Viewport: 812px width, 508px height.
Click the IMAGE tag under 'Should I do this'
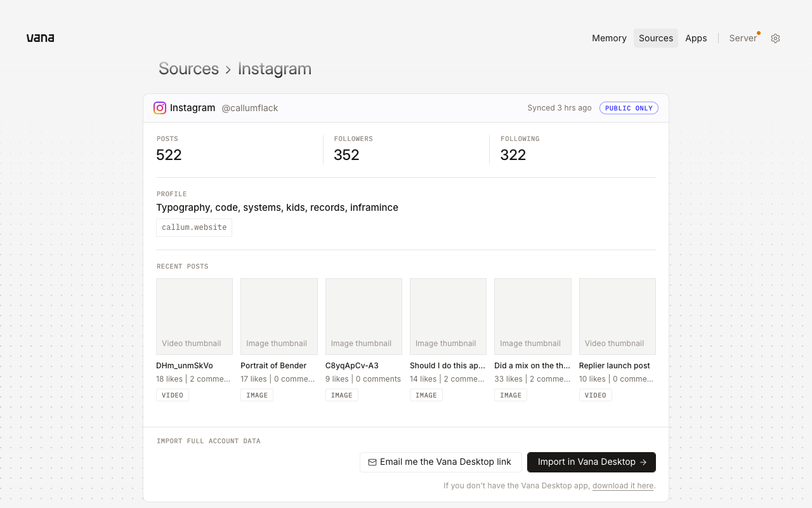[426, 395]
